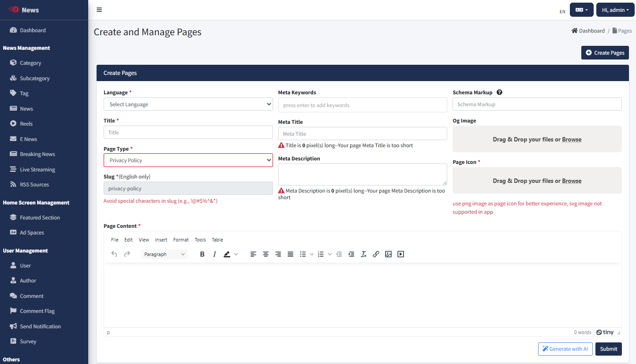The height and width of the screenshot is (364, 636).
Task: Click the tiny logo in editor footer
Action: pyautogui.click(x=605, y=332)
